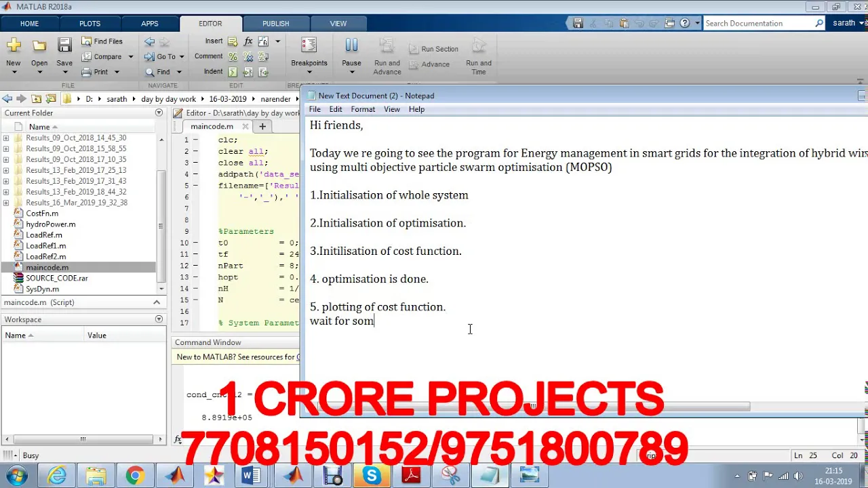This screenshot has width=868, height=488.
Task: Open the Save dropdown arrow
Action: pyautogui.click(x=64, y=73)
